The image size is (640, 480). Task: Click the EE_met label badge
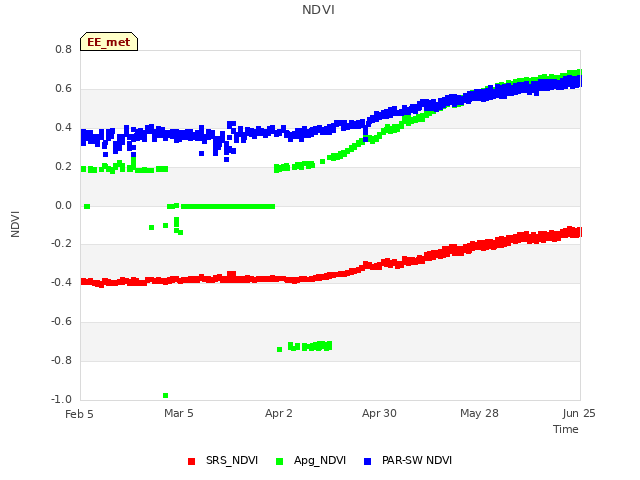coord(109,42)
